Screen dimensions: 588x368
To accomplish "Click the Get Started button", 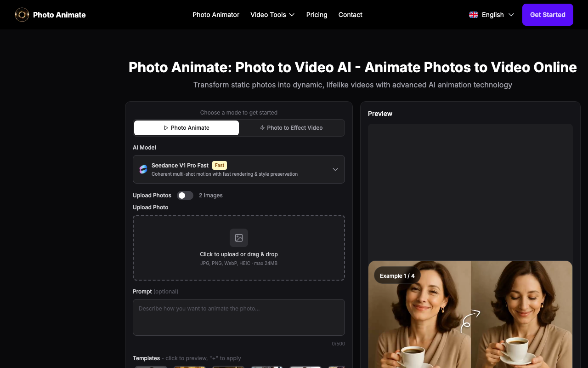I will point(548,15).
